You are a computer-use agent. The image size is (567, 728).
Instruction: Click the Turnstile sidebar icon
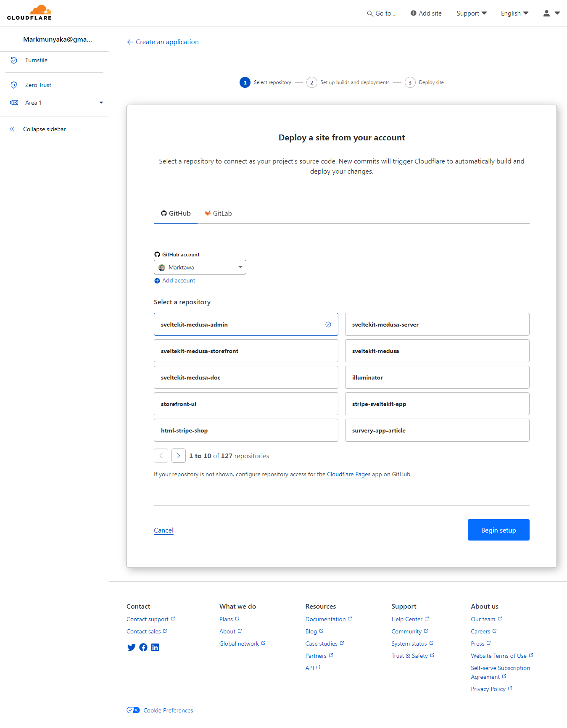point(14,60)
